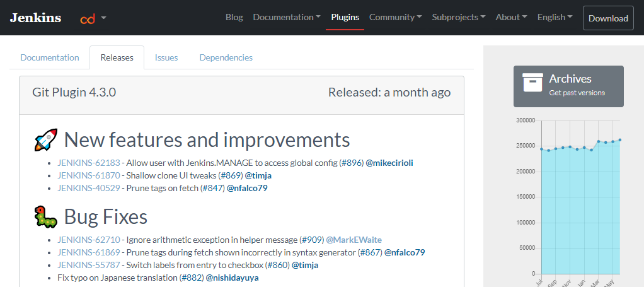Open Archives to get past versions
The image size is (644, 287).
pos(568,86)
